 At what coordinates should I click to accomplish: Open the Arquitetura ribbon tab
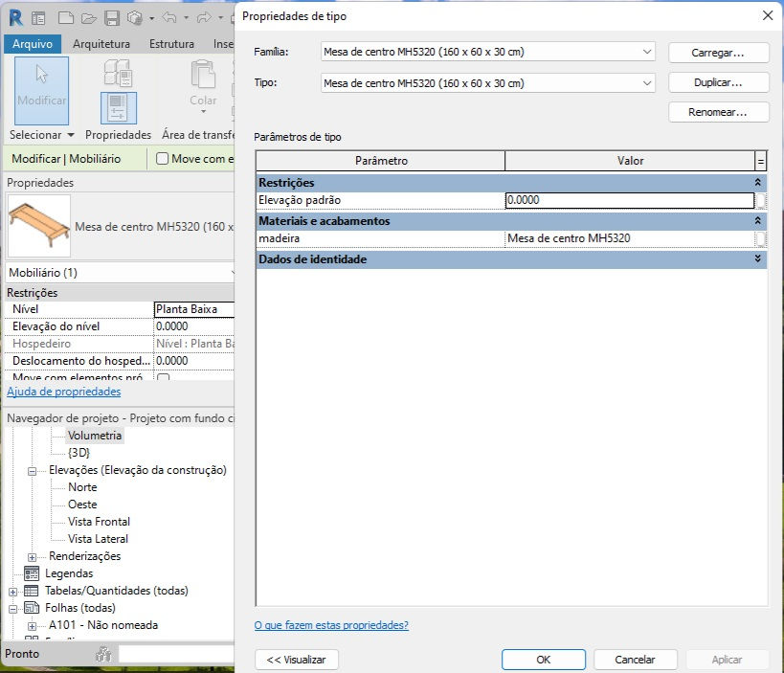(x=101, y=44)
